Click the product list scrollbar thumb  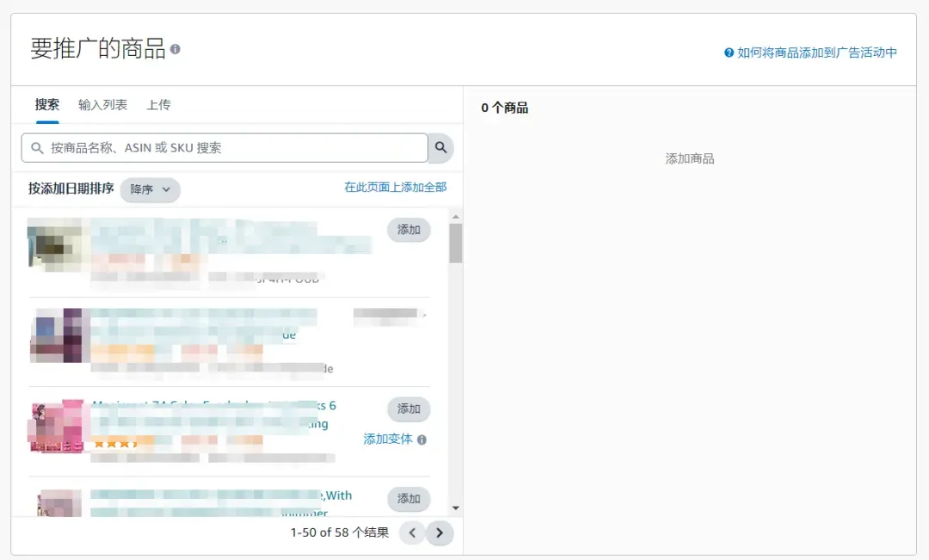456,243
